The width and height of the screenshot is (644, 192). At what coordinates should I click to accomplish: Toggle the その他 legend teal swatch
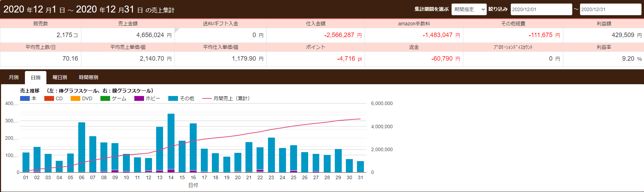(x=173, y=98)
